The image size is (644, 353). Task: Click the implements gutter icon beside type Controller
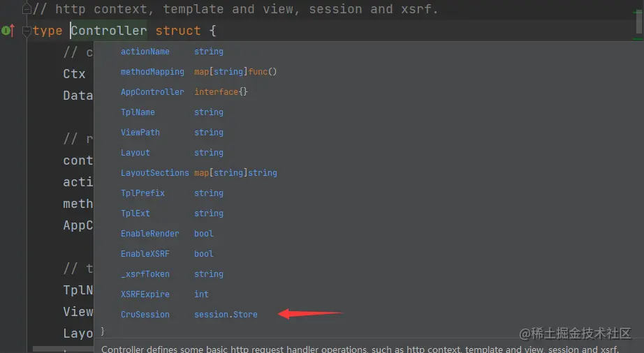coord(8,31)
